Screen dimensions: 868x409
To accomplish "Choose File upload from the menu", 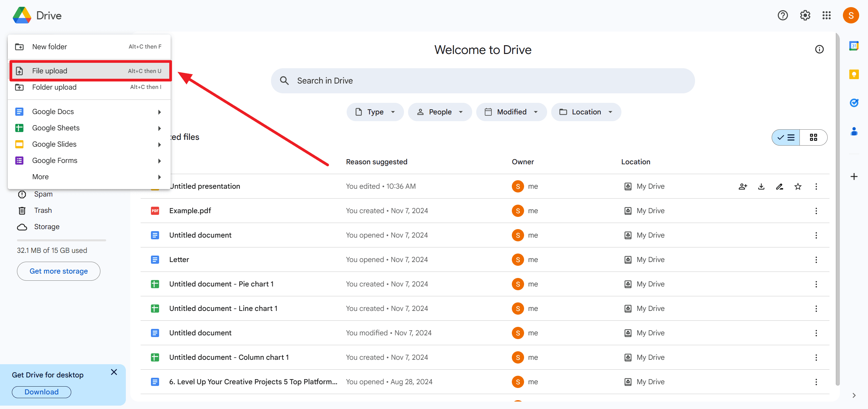I will [89, 71].
